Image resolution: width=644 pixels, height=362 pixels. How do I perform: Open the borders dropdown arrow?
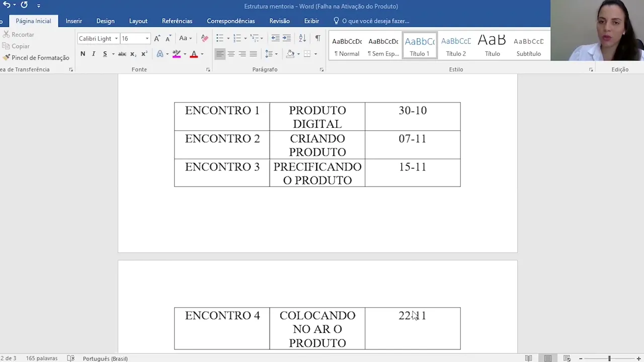tap(315, 54)
